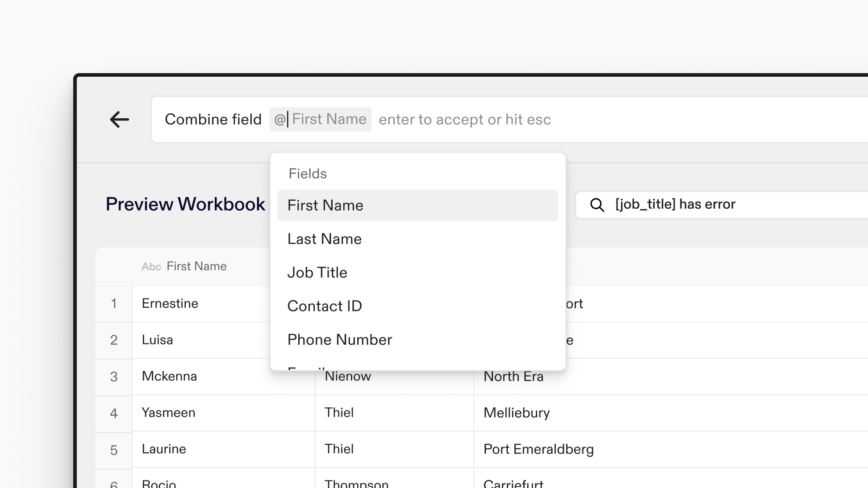Click the Luisa first name cell
Screen dimensions: 868x488
point(157,340)
